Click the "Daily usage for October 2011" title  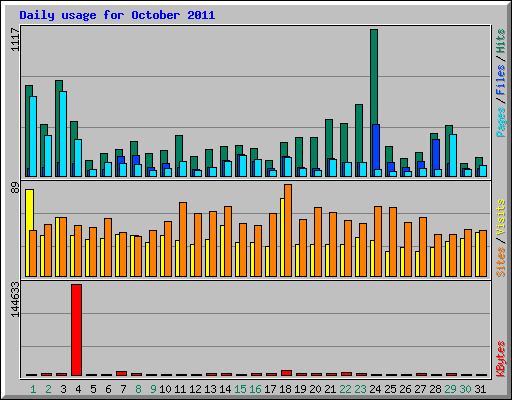117,15
